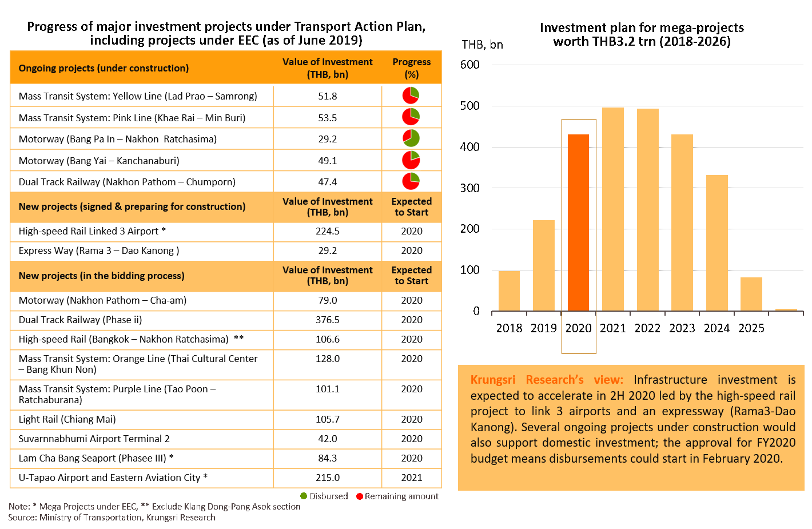Viewport: 812px width, 529px height.
Task: Click the Yellow Line progress pie chart
Action: point(411,96)
